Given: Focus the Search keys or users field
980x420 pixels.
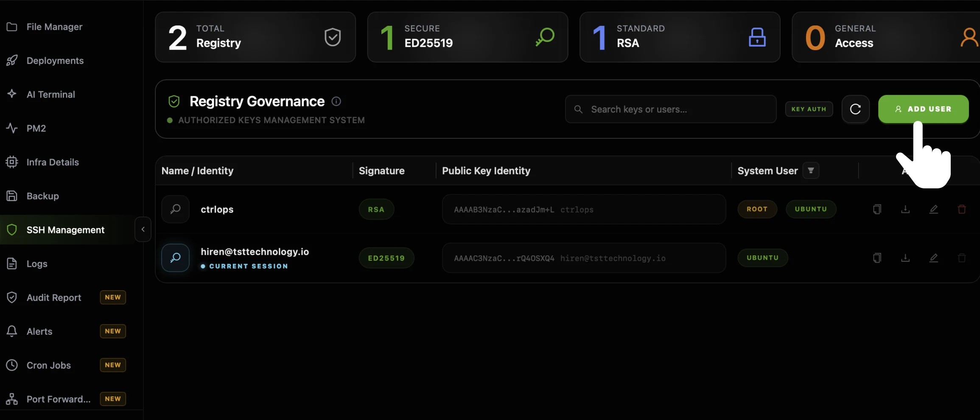Looking at the screenshot, I should pyautogui.click(x=671, y=109).
